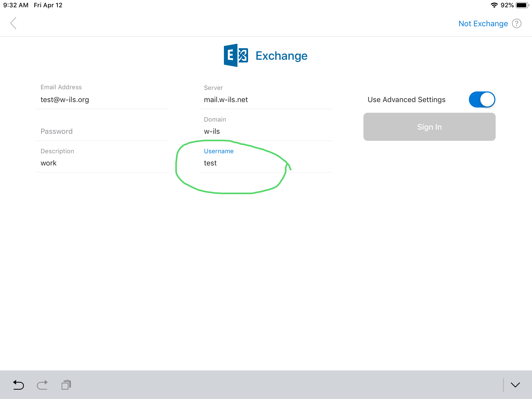Tap the battery indicator in status bar
The image size is (532, 399).
click(522, 5)
